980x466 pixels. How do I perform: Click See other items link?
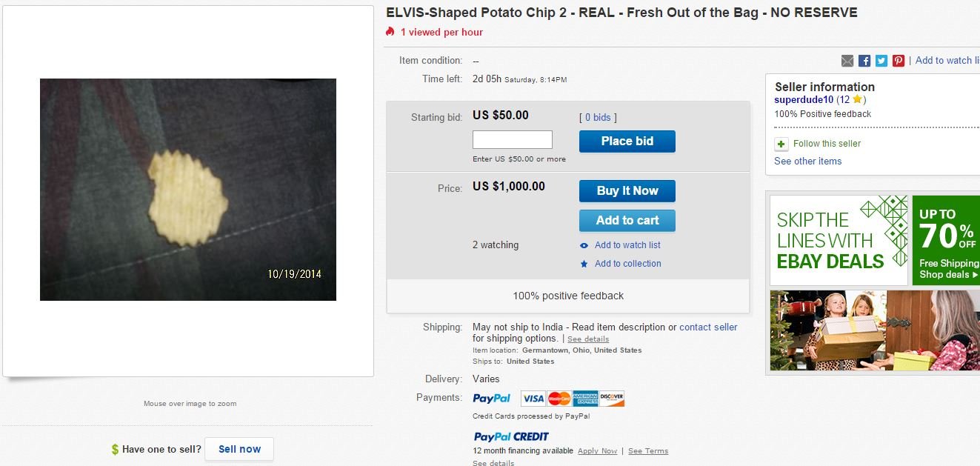coord(807,161)
